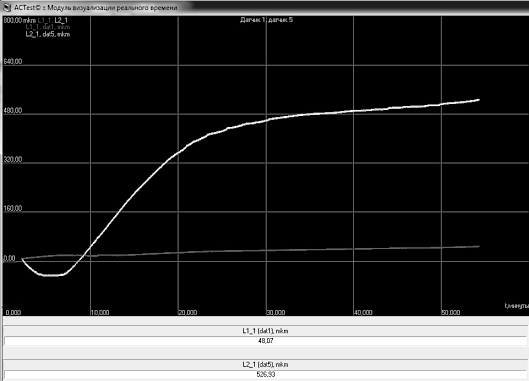Click the 640,00 Y-axis label
The width and height of the screenshot is (529, 381).
tap(13, 62)
